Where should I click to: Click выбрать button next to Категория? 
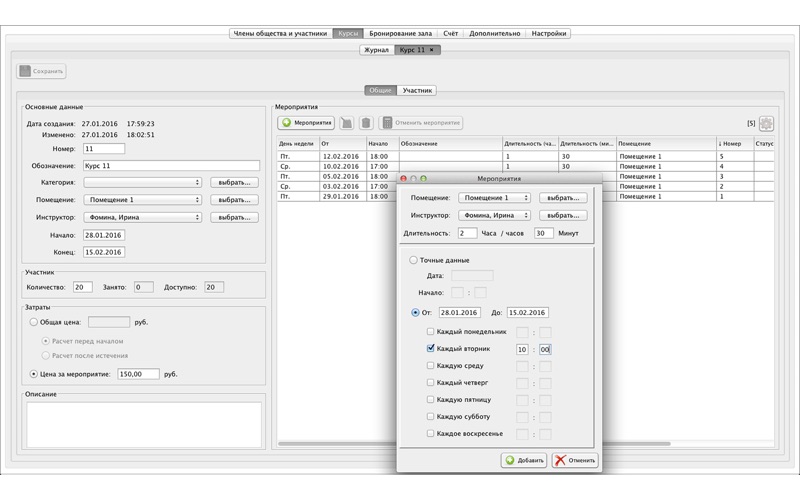[234, 183]
